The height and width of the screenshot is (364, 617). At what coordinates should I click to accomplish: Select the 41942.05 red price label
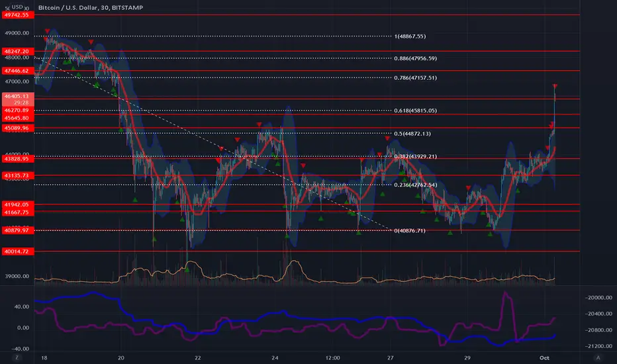18,205
